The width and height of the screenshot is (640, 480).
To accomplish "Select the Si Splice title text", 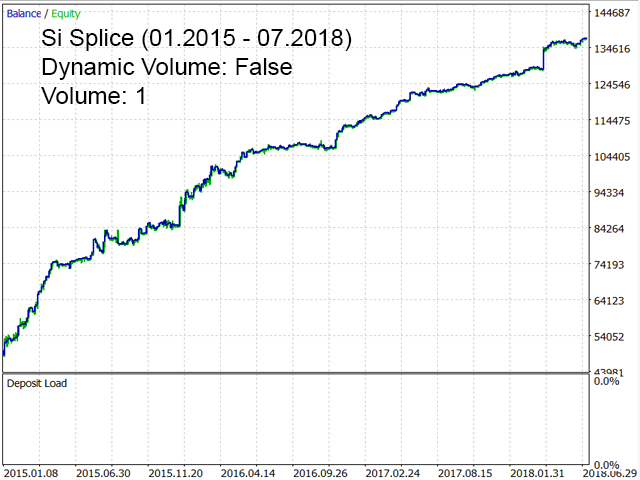I will pos(196,39).
